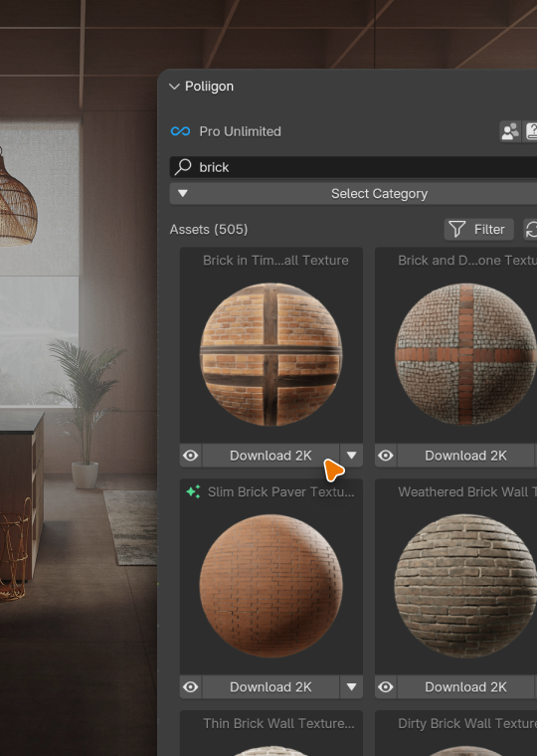Click the refresh assets icon

pos(531,229)
